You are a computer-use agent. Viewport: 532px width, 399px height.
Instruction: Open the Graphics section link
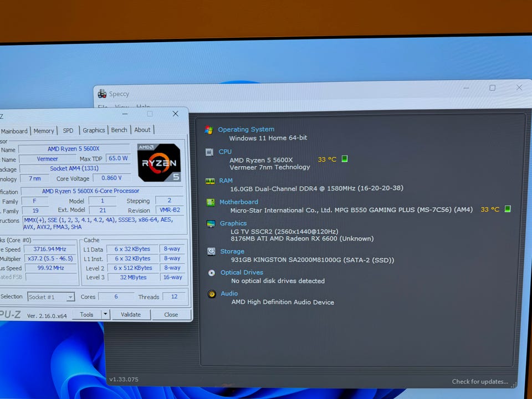point(233,223)
